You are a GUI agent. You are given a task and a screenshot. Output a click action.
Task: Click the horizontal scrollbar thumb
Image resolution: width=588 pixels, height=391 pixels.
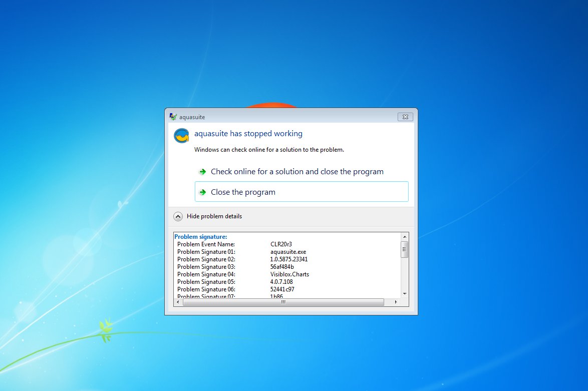tap(283, 302)
